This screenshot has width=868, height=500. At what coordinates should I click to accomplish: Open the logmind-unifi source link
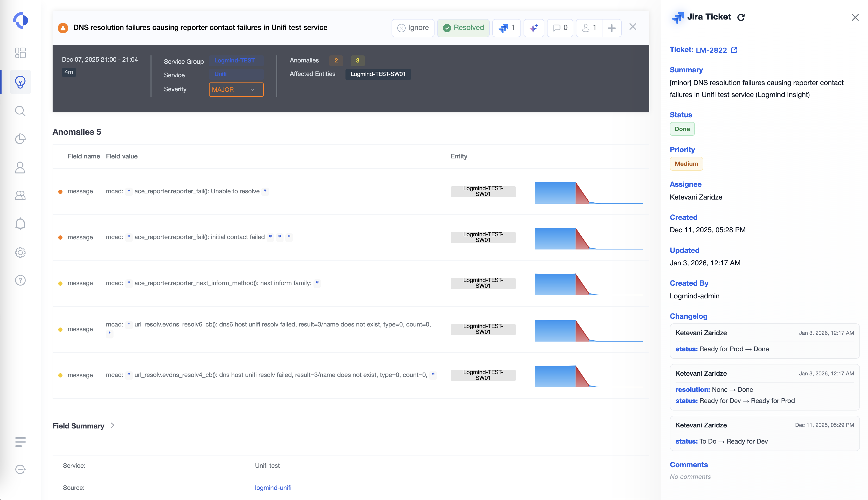(273, 488)
